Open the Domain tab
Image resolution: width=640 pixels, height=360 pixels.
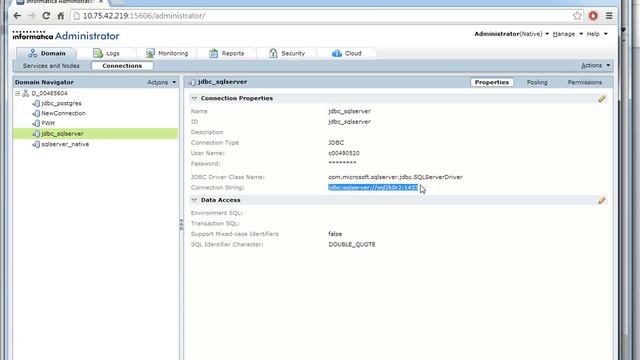click(46, 53)
